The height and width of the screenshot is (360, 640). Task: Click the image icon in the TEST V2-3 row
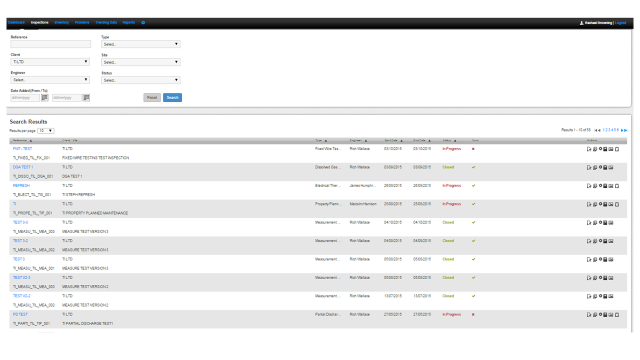coord(611,278)
